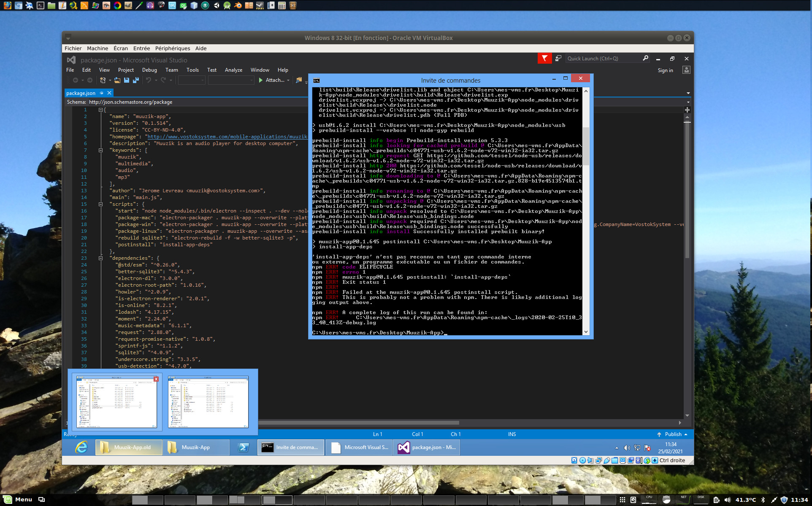Click the Undo toolbar icon

149,80
